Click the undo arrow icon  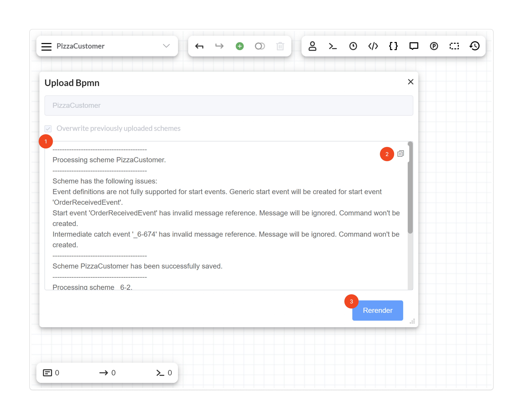[199, 46]
